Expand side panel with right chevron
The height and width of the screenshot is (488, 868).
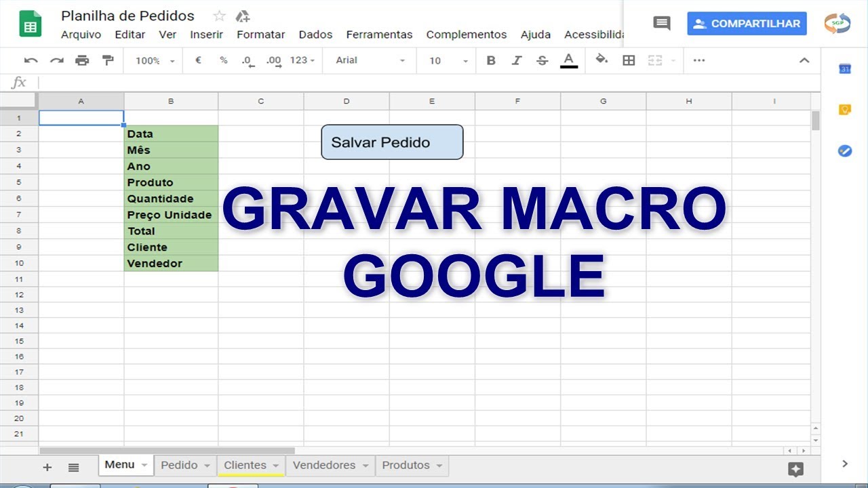pyautogui.click(x=844, y=464)
